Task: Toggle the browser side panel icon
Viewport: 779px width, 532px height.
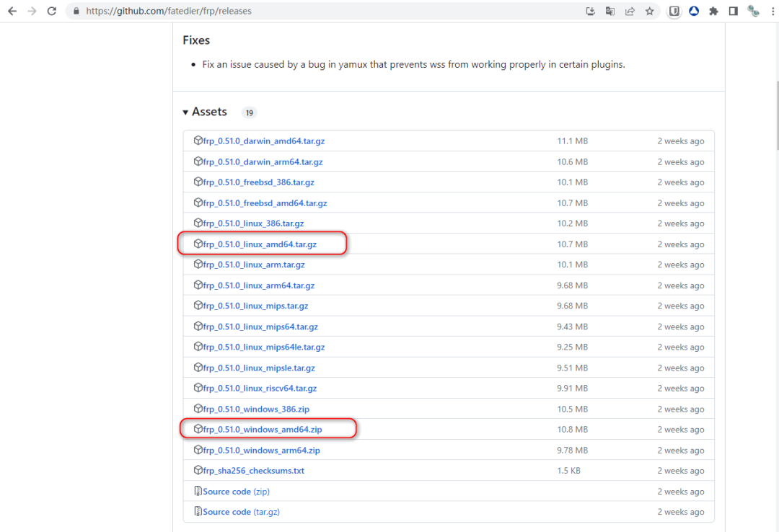Action: tap(733, 11)
